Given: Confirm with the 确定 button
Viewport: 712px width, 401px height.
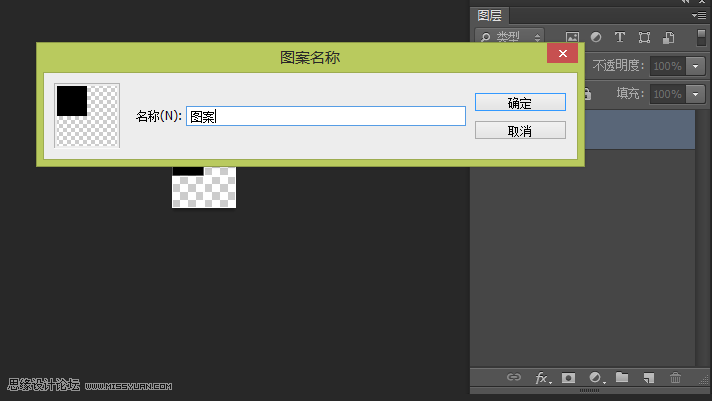Looking at the screenshot, I should (520, 102).
